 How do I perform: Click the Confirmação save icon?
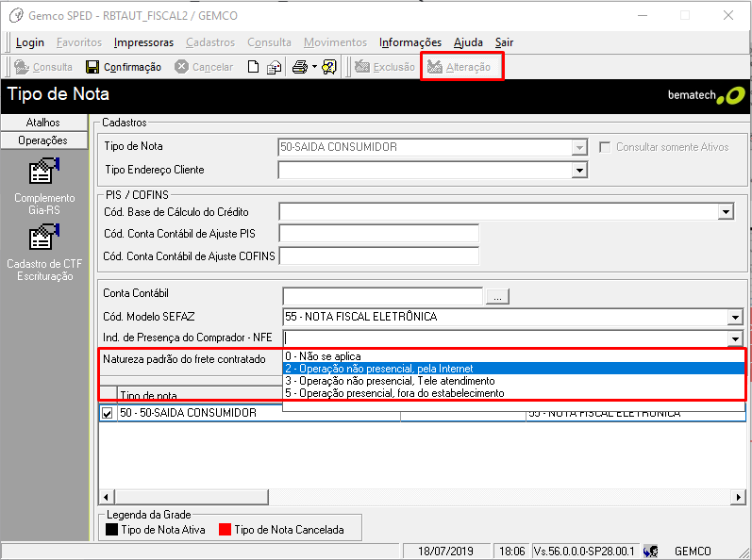point(92,67)
